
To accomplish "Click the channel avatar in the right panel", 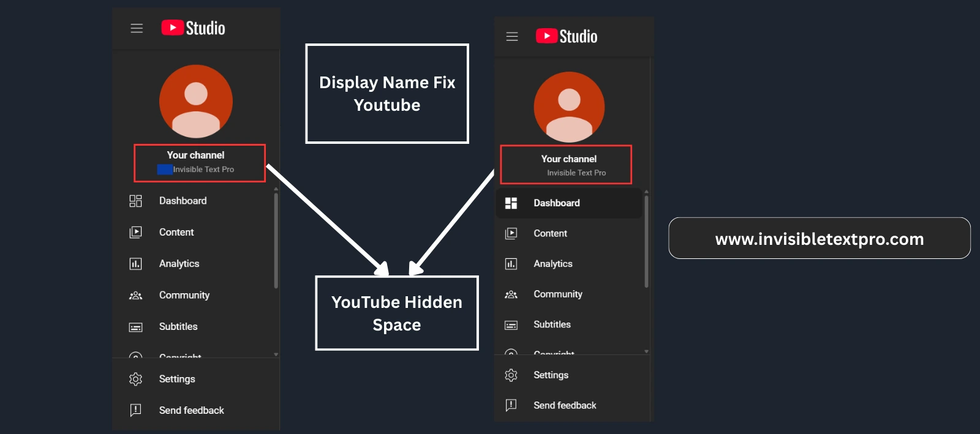I will 569,107.
